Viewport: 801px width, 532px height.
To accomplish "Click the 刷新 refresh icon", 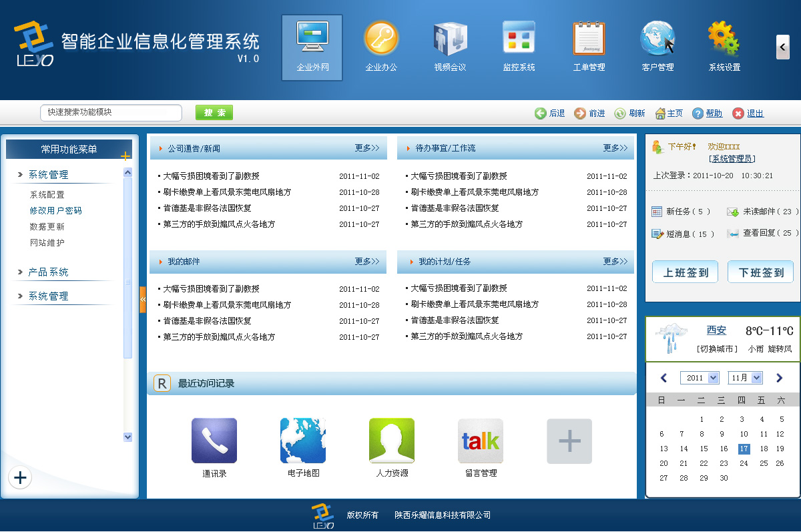I will pos(620,113).
